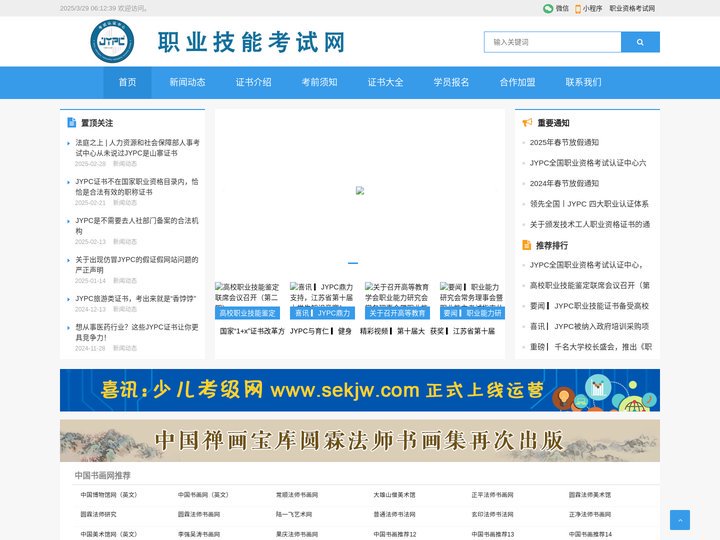720x540 pixels.
Task: Open 玄印法师书法网 link
Action: (x=492, y=514)
